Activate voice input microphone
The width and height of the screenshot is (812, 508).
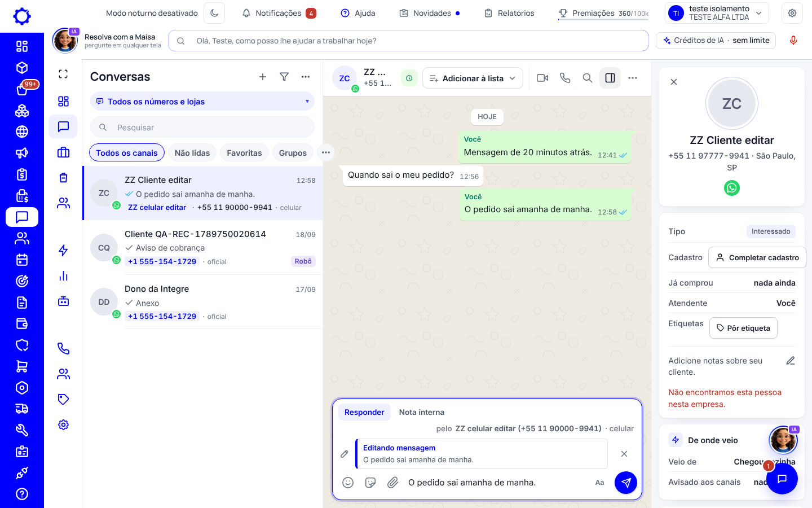tap(793, 41)
